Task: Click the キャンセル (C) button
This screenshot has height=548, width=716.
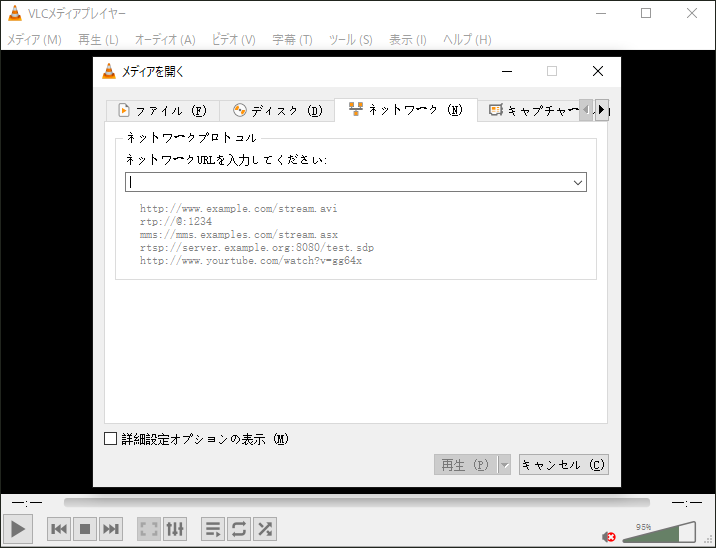Action: pos(563,465)
